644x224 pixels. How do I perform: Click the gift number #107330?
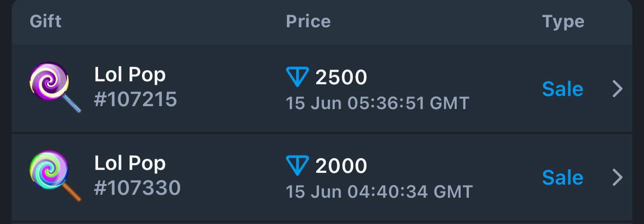coord(137,188)
